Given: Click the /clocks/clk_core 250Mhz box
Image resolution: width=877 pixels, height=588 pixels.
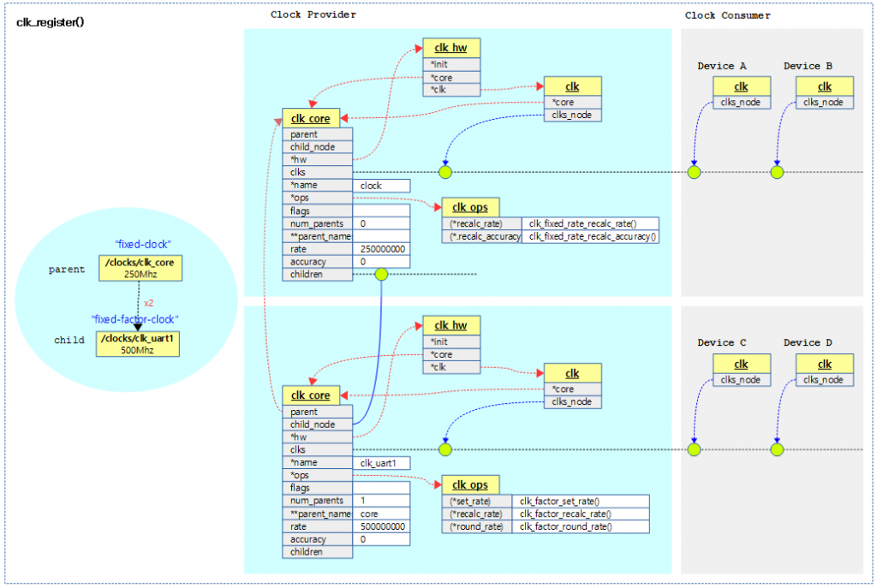Looking at the screenshot, I should point(140,268).
